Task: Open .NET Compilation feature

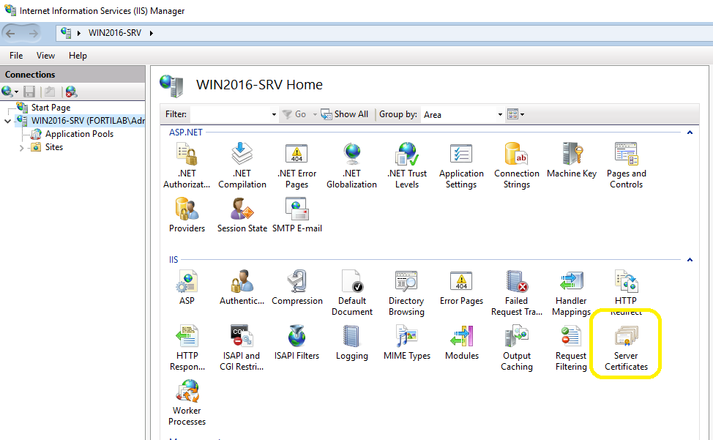Action: pos(242,166)
